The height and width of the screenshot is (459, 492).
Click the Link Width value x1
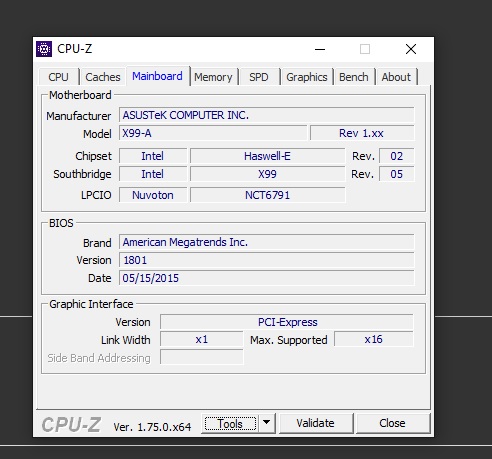pos(202,339)
